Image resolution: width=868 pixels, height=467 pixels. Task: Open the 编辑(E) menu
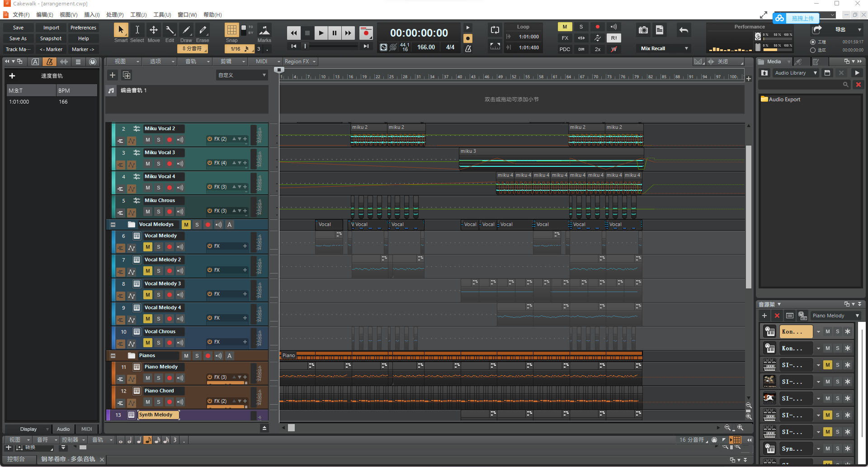tap(45, 15)
